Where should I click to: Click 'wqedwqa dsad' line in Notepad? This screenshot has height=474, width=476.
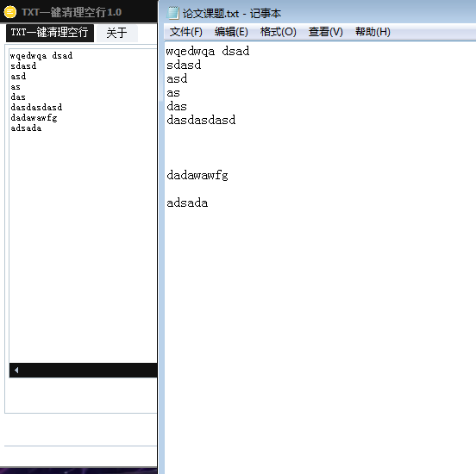click(x=208, y=51)
